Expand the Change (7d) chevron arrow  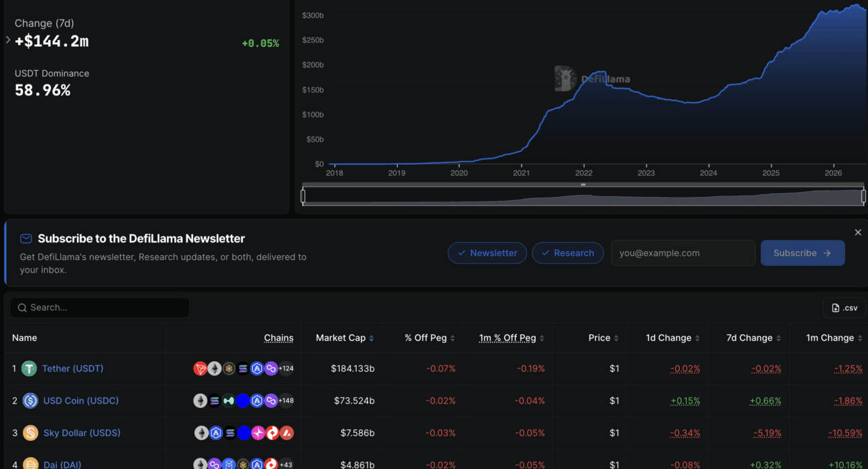(x=8, y=40)
